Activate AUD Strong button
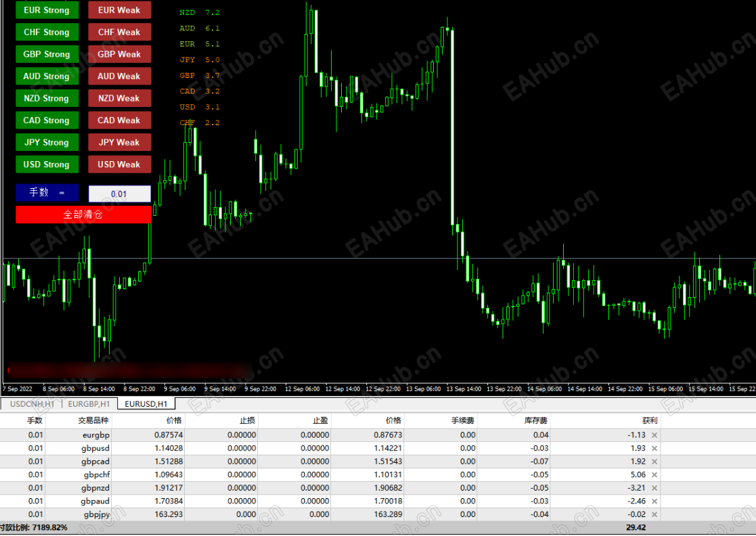This screenshot has height=536, width=756. tap(47, 76)
